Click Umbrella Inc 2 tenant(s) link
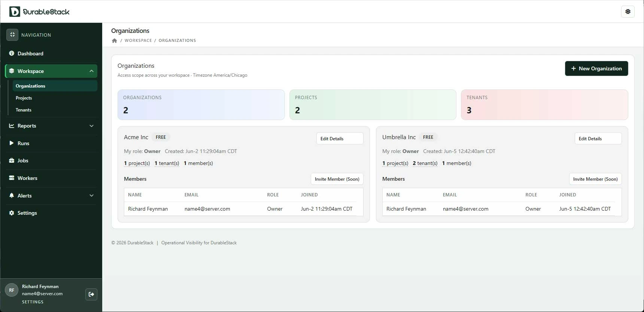644x312 pixels. tap(425, 163)
